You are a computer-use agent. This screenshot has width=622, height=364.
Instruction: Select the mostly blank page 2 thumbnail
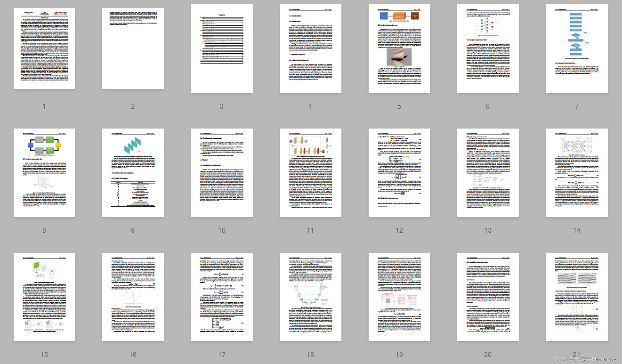coord(133,48)
